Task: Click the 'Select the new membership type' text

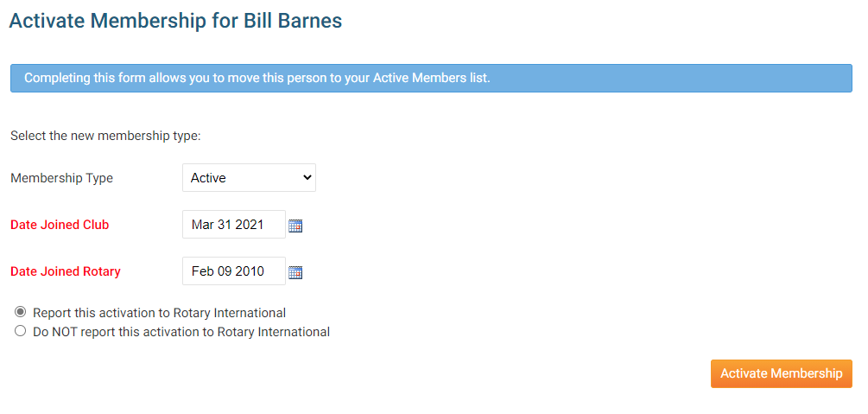Action: tap(105, 136)
